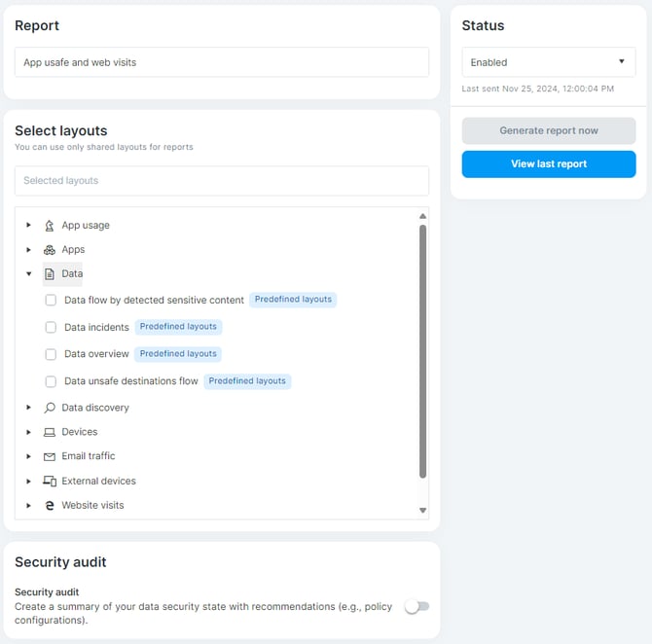Viewport: 652px width, 644px height.
Task: Enable the Security audit toggle
Action: click(x=417, y=607)
